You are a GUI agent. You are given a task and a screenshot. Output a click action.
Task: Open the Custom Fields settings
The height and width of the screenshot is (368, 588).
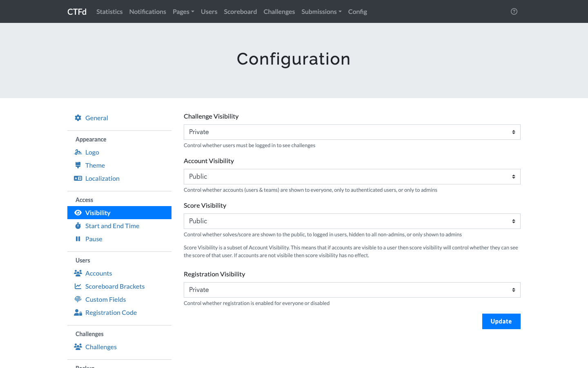click(x=119, y=299)
